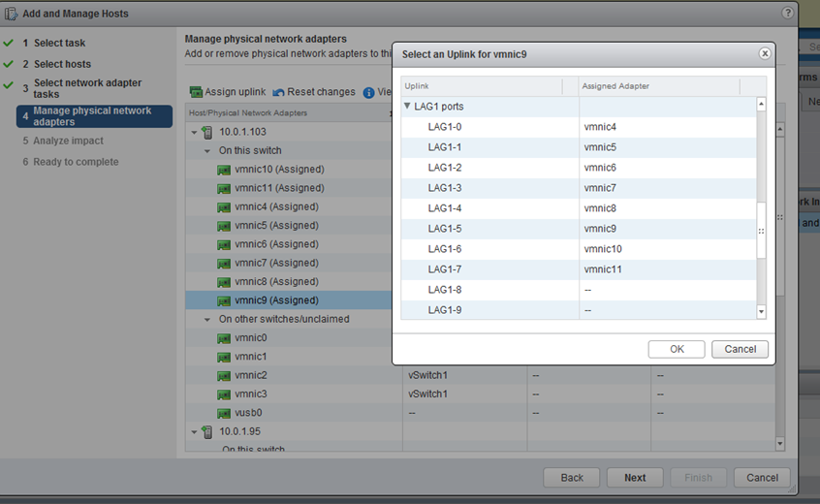
Task: Click vSwitch1 cell in vmnic2 row
Action: pyautogui.click(x=464, y=375)
